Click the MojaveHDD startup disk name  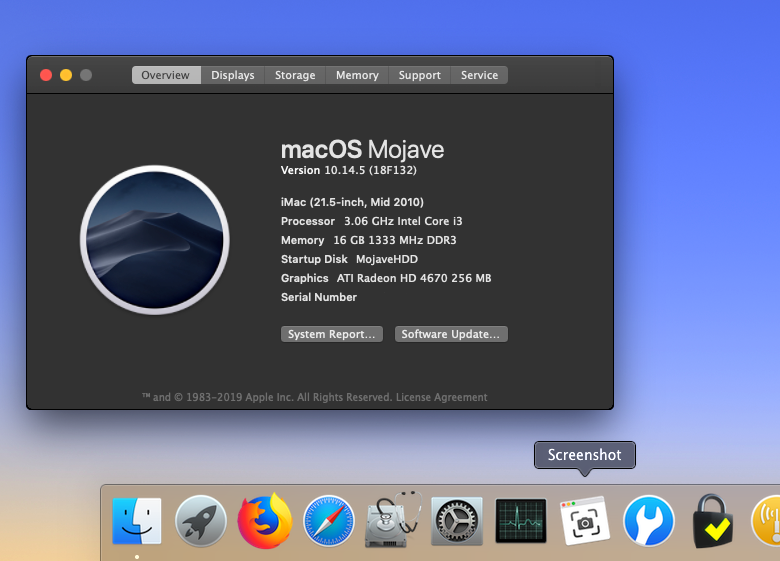click(387, 259)
